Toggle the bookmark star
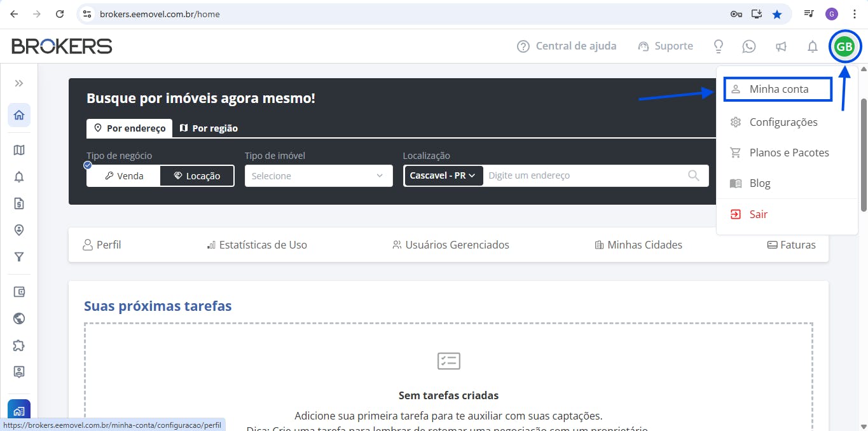The image size is (868, 431). pos(776,14)
